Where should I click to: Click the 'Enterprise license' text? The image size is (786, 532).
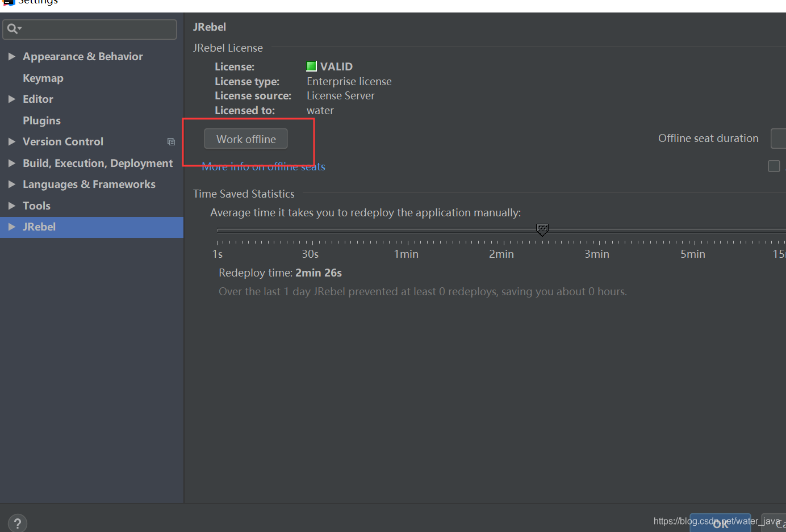click(x=349, y=81)
